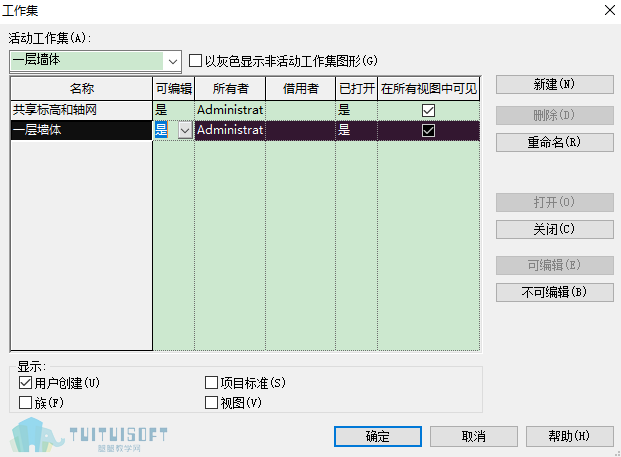Screen dimensions: 621x457
Task: Toggle 用户创建(U) display checkbox
Action: point(25,383)
